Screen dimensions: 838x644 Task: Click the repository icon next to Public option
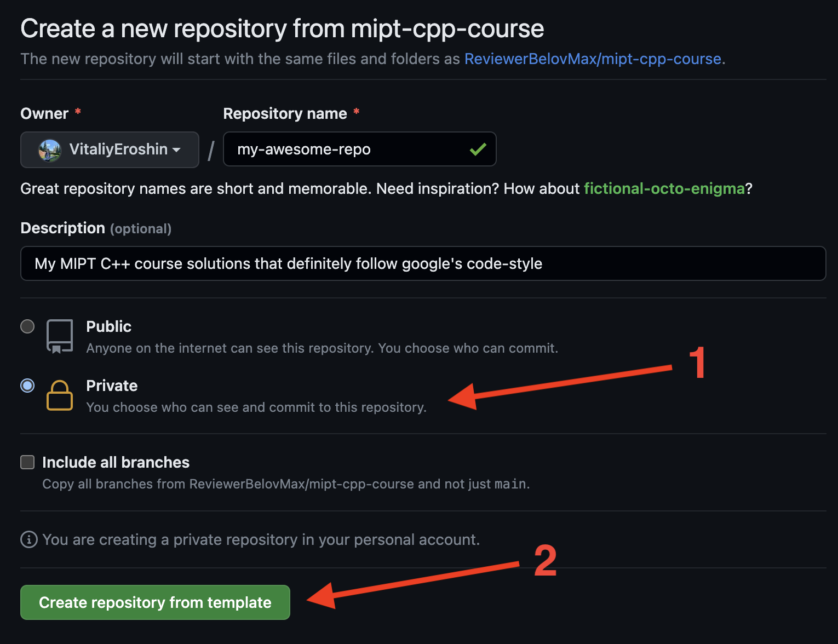pos(60,336)
